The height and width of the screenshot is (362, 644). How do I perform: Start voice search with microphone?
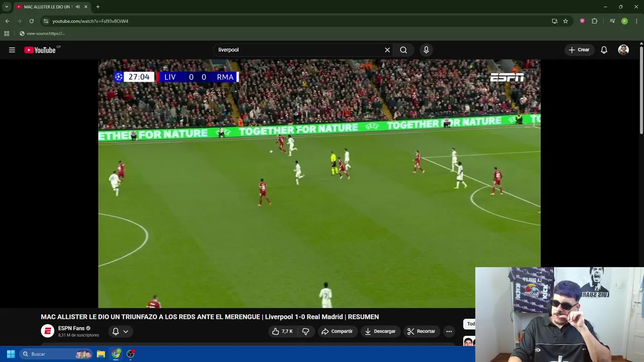point(426,50)
